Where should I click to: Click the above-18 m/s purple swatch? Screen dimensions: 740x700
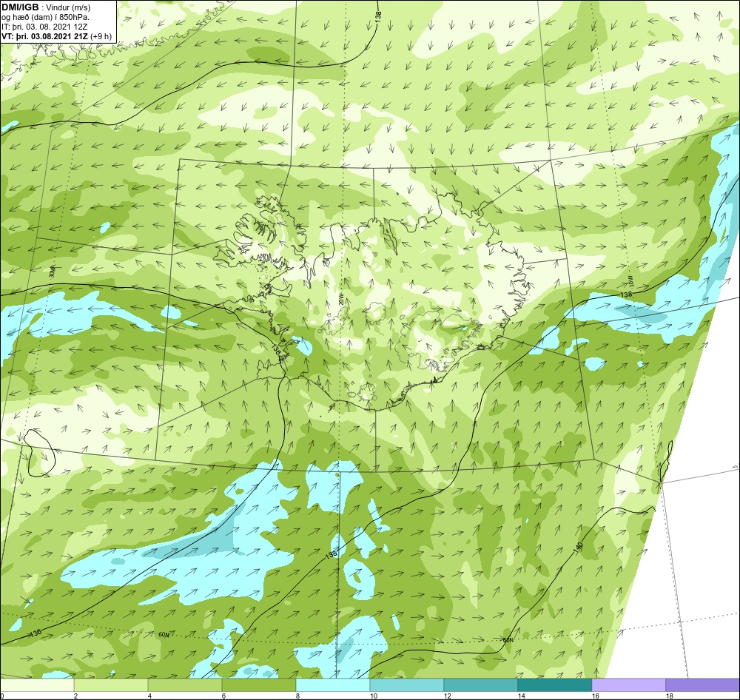point(702,684)
